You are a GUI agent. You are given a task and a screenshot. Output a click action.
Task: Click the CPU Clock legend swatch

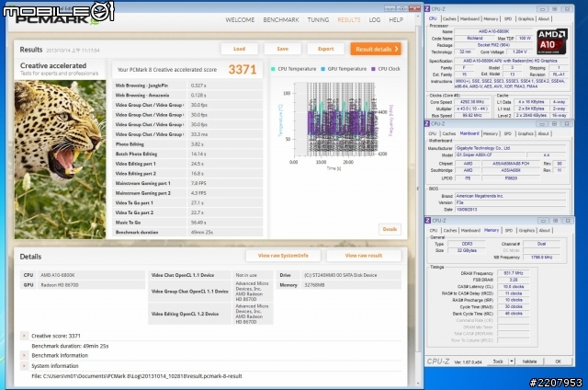[x=373, y=69]
